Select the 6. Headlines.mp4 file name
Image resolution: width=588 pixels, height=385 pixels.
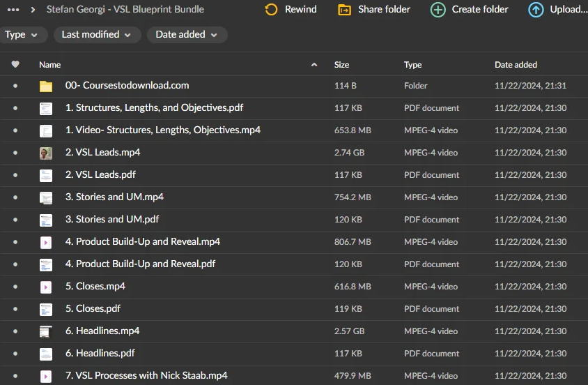102,331
